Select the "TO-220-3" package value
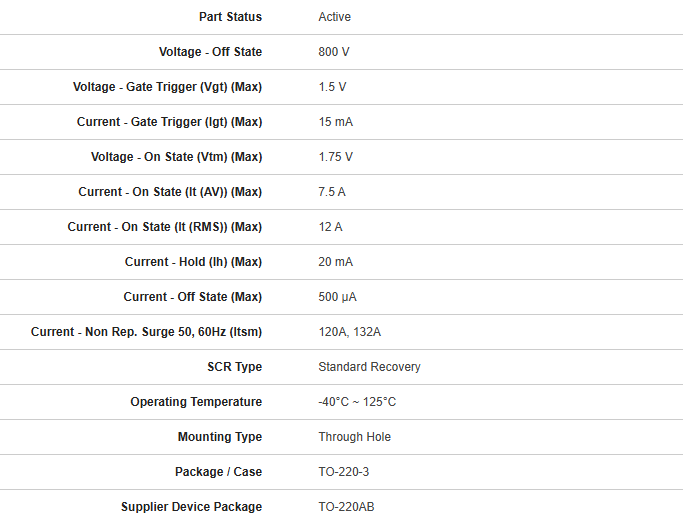Screen dimensions: 683x523 coord(344,472)
